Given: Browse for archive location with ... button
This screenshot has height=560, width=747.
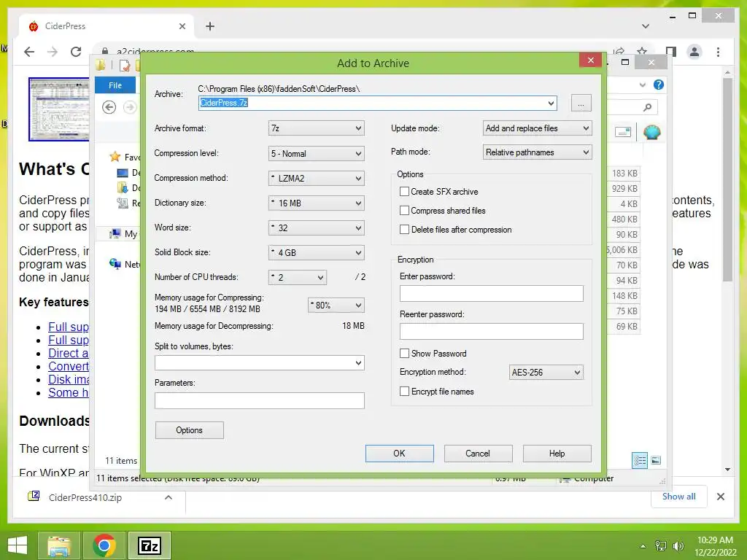Looking at the screenshot, I should pos(581,103).
